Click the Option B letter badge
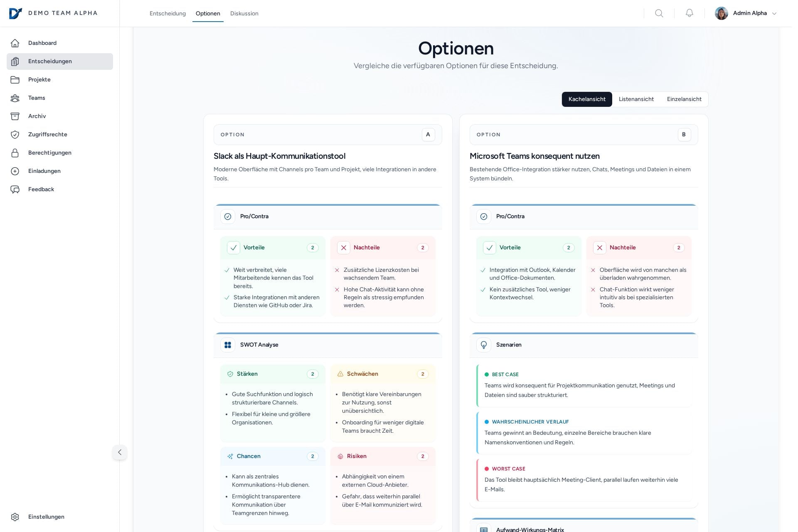Viewport: 798px width, 532px height. [x=684, y=135]
